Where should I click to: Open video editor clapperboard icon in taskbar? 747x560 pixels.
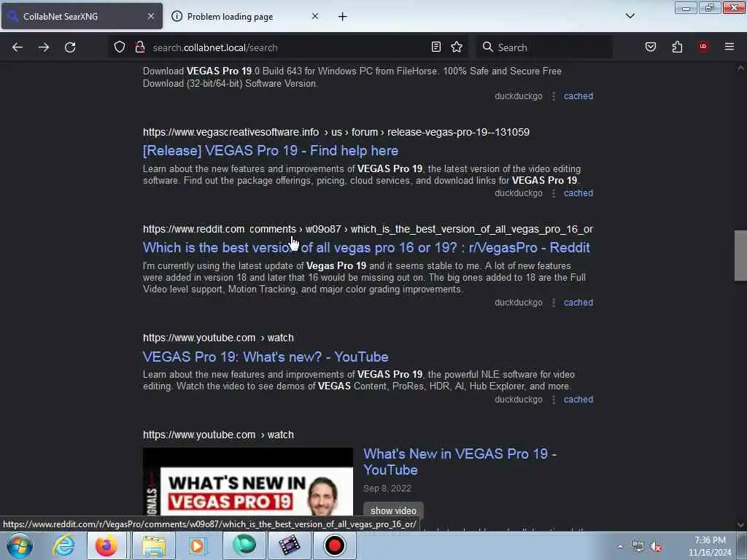(289, 545)
